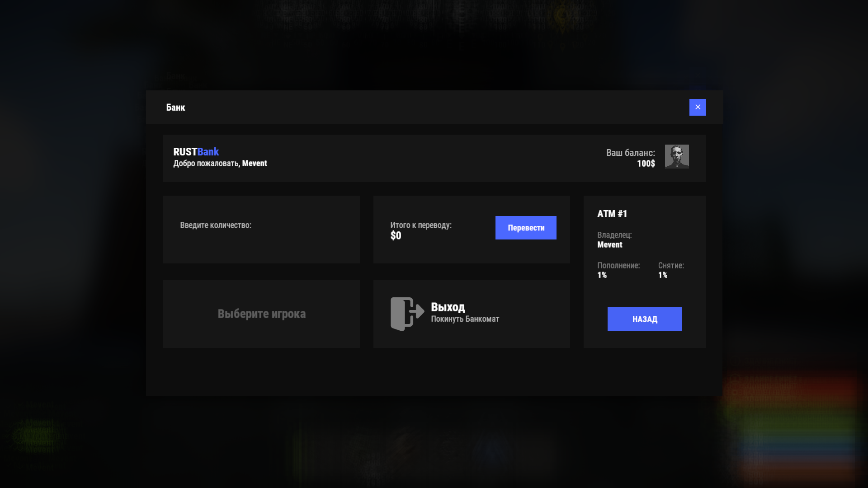Click the RUSTBank logo text

pyautogui.click(x=196, y=152)
